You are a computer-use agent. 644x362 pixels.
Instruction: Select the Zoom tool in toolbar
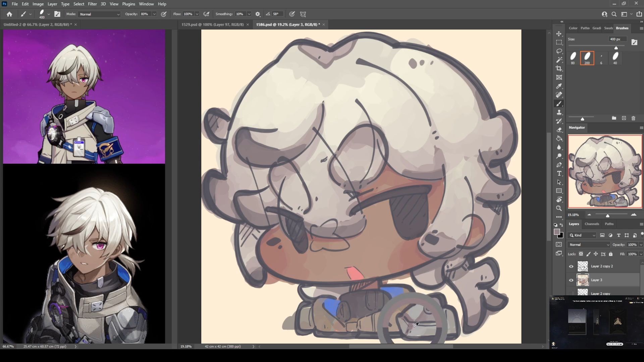coord(559,208)
